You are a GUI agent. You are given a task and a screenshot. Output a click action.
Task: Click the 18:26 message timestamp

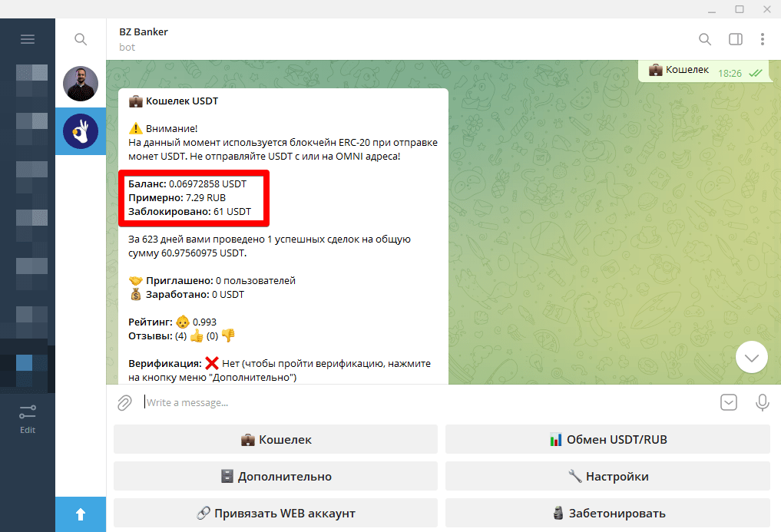(730, 73)
